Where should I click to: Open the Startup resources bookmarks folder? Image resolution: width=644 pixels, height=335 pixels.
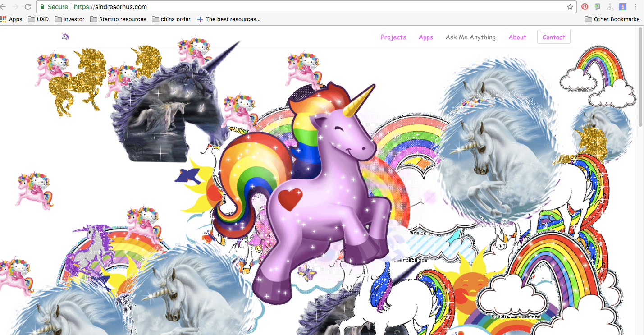click(x=118, y=19)
